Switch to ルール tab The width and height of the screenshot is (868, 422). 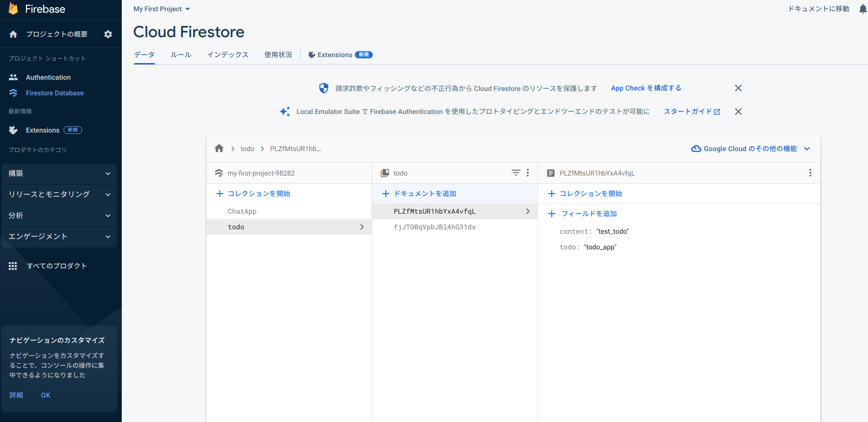coord(181,55)
